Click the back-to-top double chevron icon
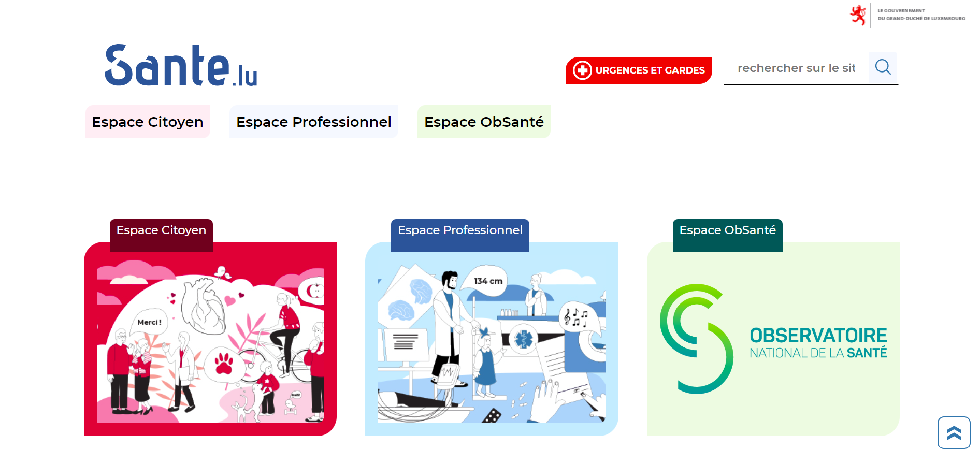 pos(954,432)
